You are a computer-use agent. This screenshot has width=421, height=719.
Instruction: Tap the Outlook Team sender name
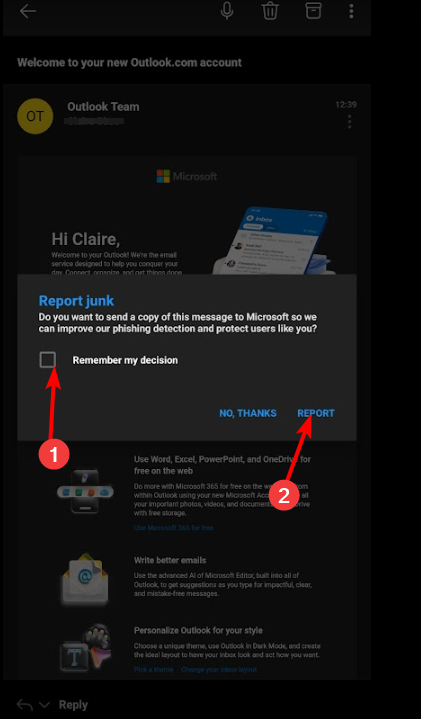103,107
